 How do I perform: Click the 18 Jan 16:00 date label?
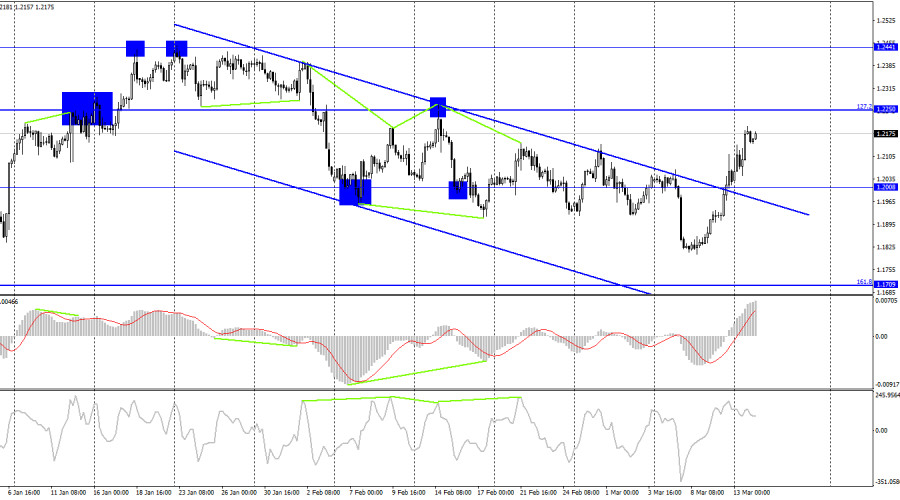point(154,493)
